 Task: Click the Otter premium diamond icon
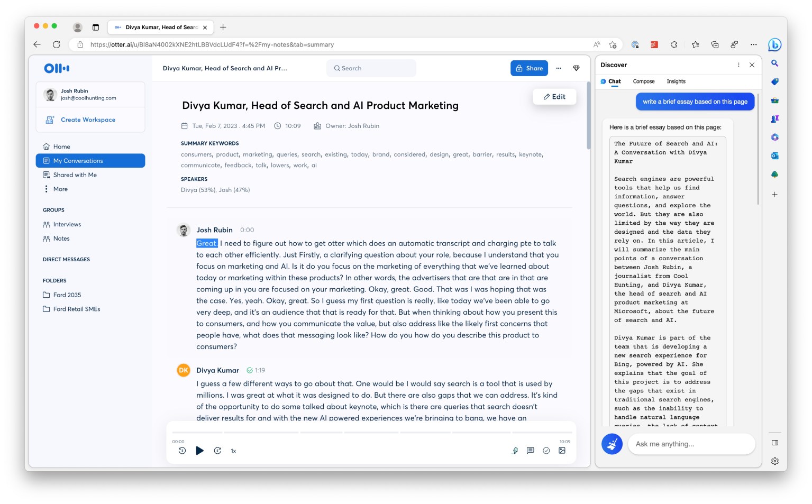(x=576, y=68)
